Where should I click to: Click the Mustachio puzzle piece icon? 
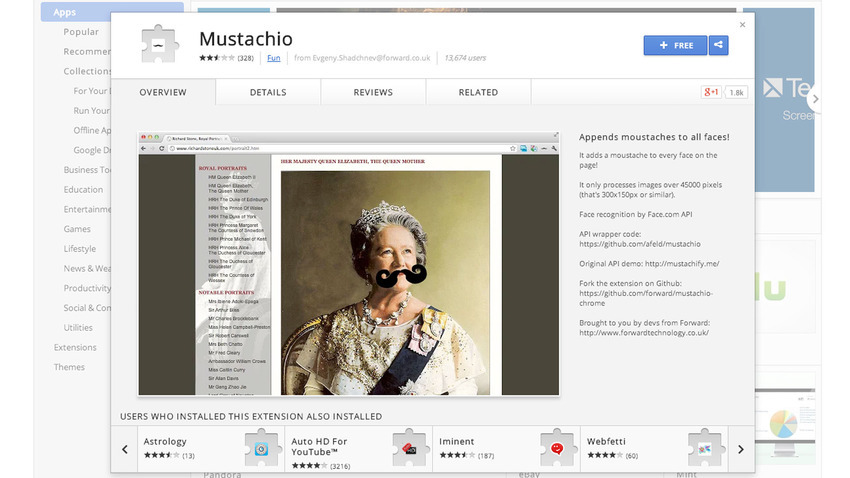coord(158,46)
